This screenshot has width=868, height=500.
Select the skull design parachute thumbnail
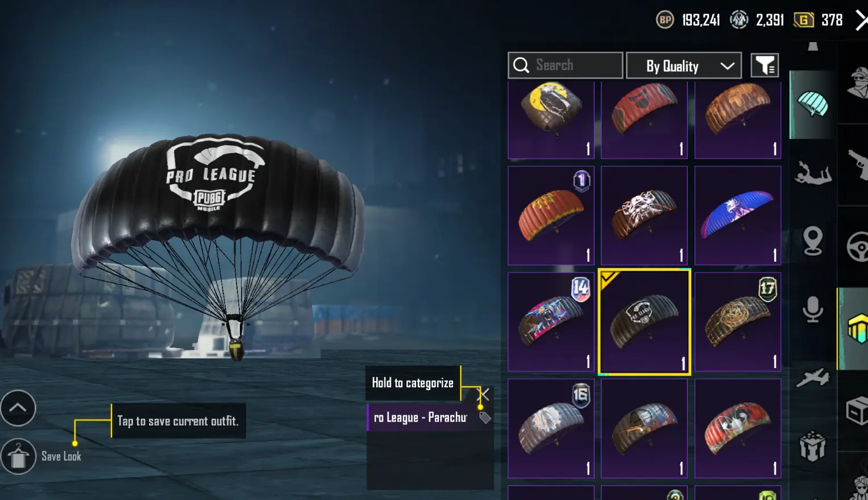point(644,216)
